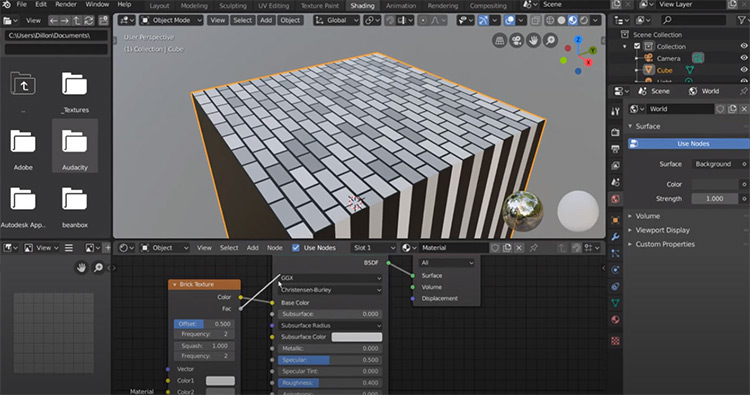Open Object properties tab icon
Viewport: 750px width, 395px height.
616,220
